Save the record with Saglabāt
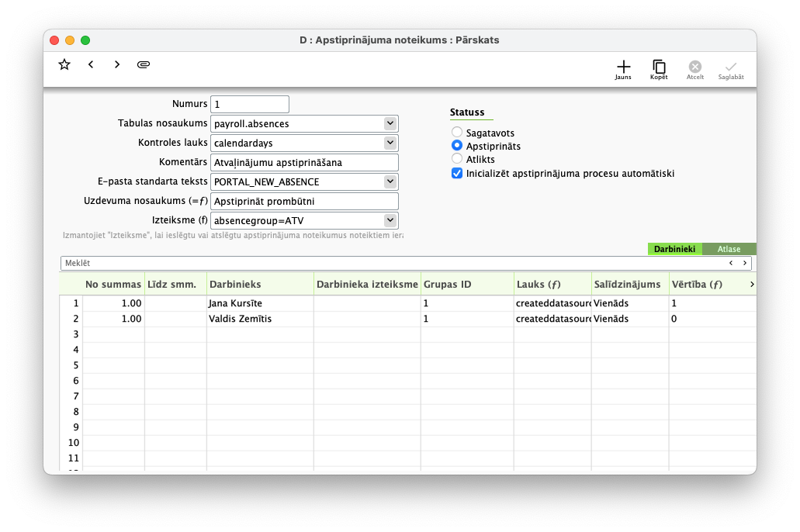800x532 pixels. pos(731,69)
